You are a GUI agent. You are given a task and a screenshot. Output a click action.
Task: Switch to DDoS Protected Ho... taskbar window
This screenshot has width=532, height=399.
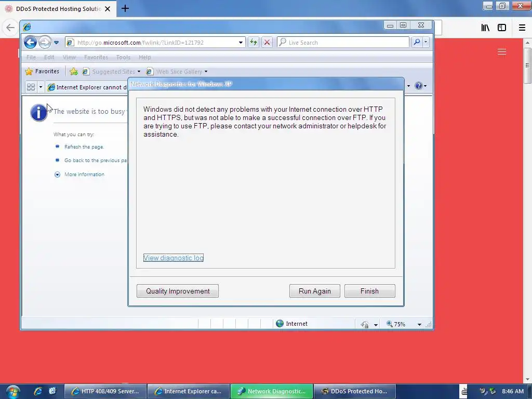355,391
